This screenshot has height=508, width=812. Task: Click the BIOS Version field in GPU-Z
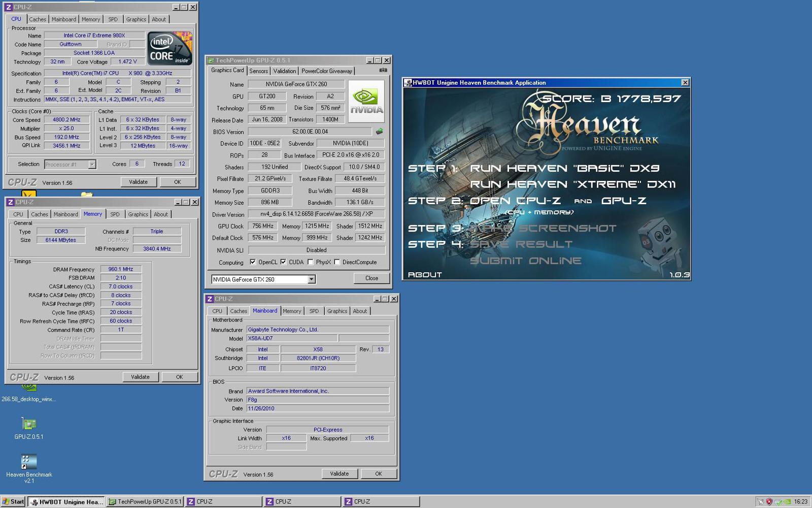tap(310, 132)
